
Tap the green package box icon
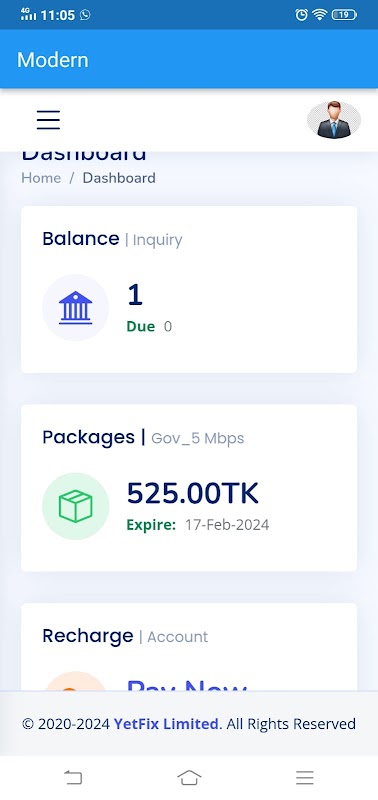click(75, 506)
